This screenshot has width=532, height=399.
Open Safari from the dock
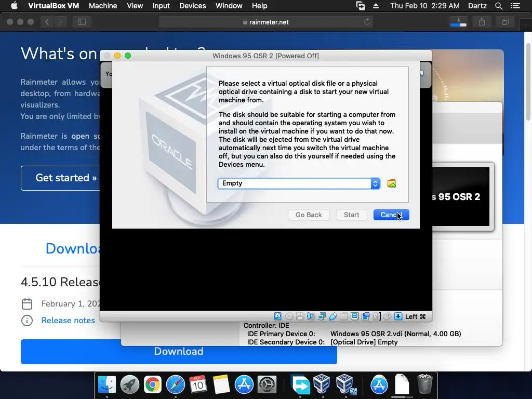pos(176,385)
